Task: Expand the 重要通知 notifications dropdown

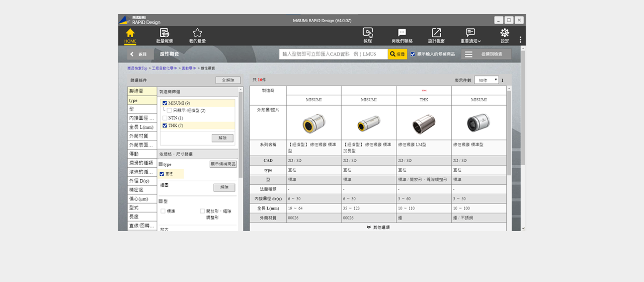Action: click(470, 35)
